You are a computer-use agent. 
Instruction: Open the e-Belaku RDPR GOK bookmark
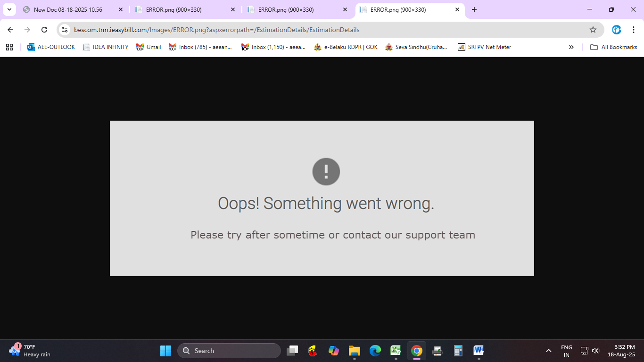click(x=346, y=47)
